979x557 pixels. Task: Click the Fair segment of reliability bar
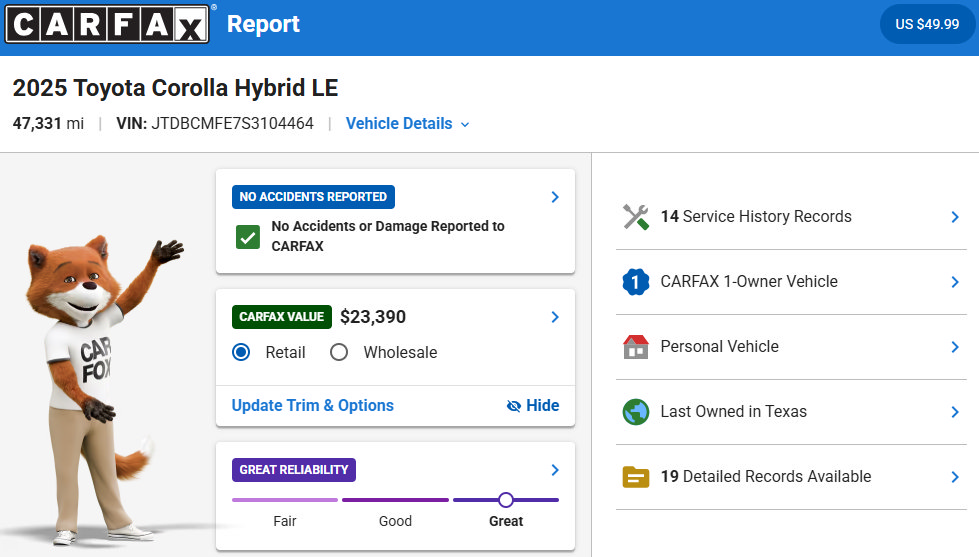click(285, 500)
